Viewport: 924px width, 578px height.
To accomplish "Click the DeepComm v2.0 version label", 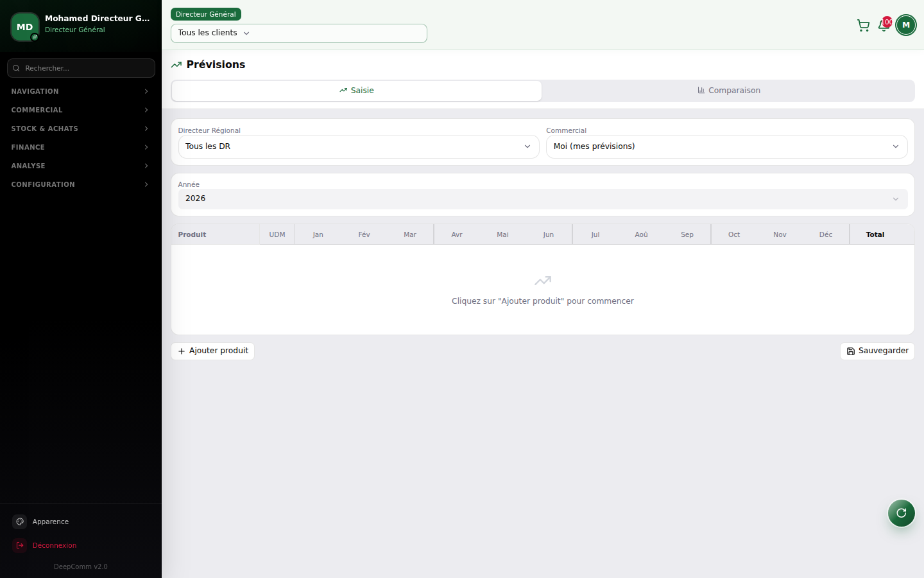I will [81, 566].
